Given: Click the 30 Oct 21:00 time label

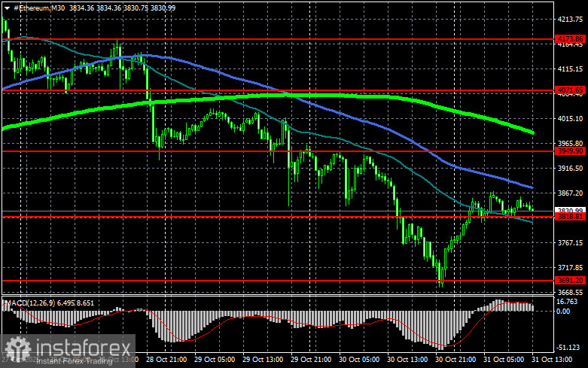Looking at the screenshot, I should [455, 360].
